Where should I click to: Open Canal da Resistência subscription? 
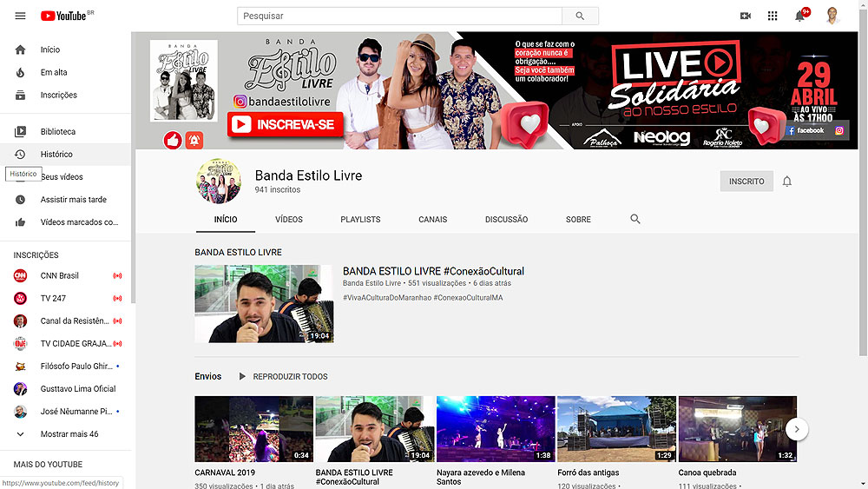pos(65,320)
